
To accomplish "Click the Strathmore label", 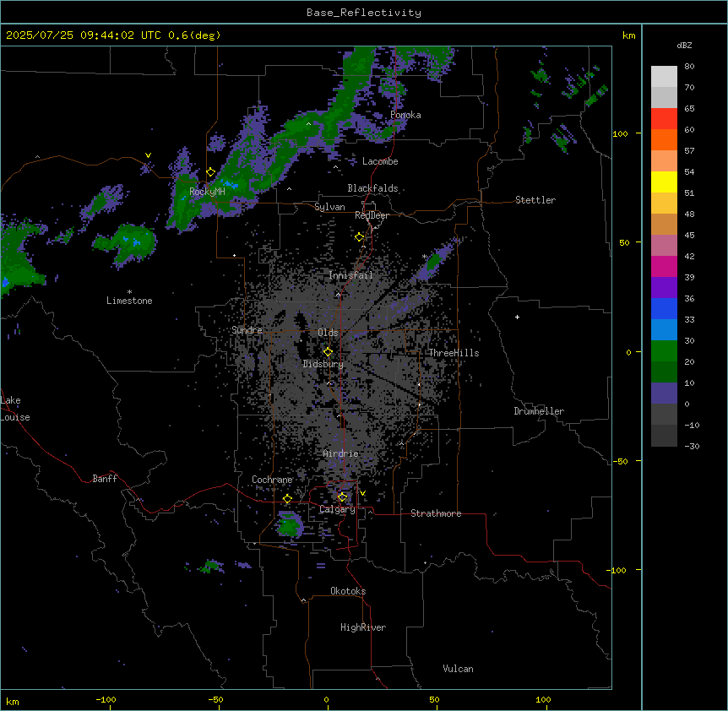I will click(436, 513).
